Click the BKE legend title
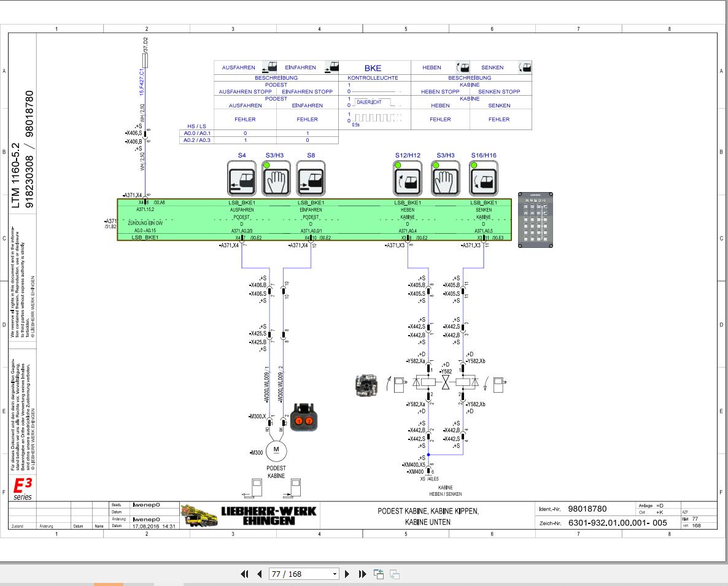Image resolution: width=728 pixels, height=586 pixels. (x=373, y=67)
